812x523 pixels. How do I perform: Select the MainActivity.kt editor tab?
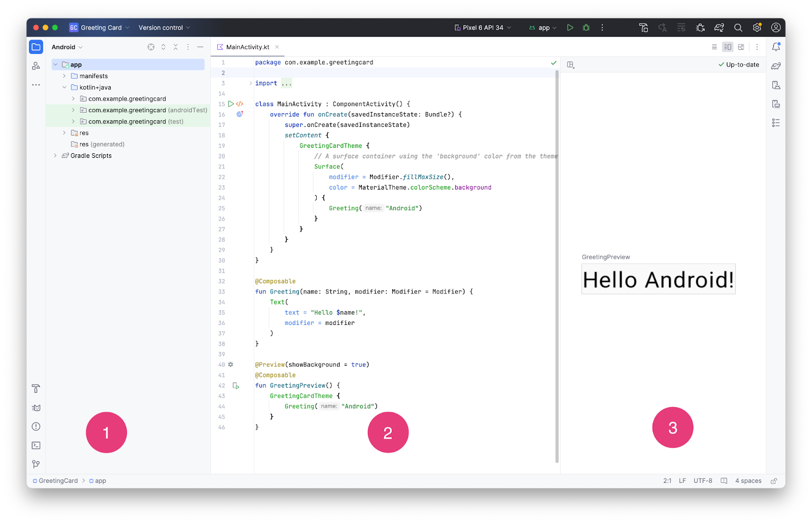(248, 47)
